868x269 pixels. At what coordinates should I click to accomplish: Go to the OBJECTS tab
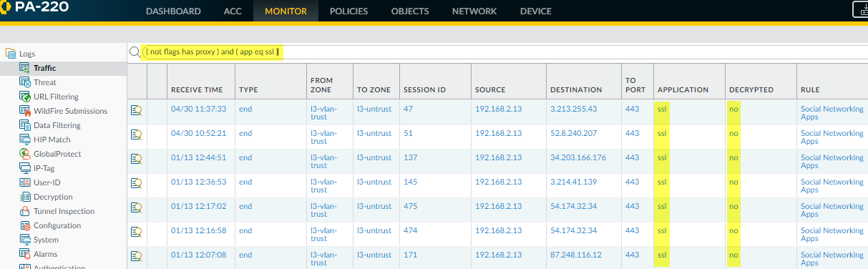click(410, 11)
